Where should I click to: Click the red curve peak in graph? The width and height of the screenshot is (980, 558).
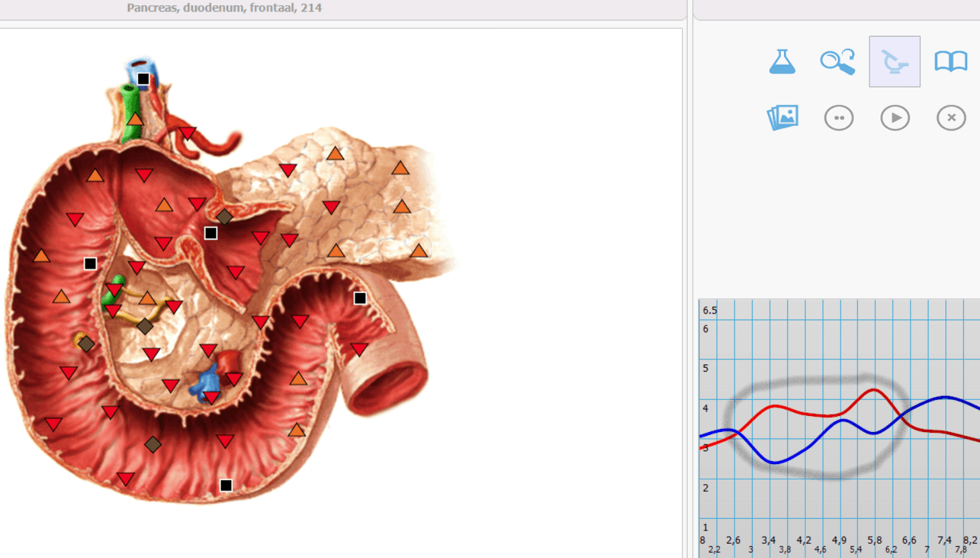click(x=874, y=390)
